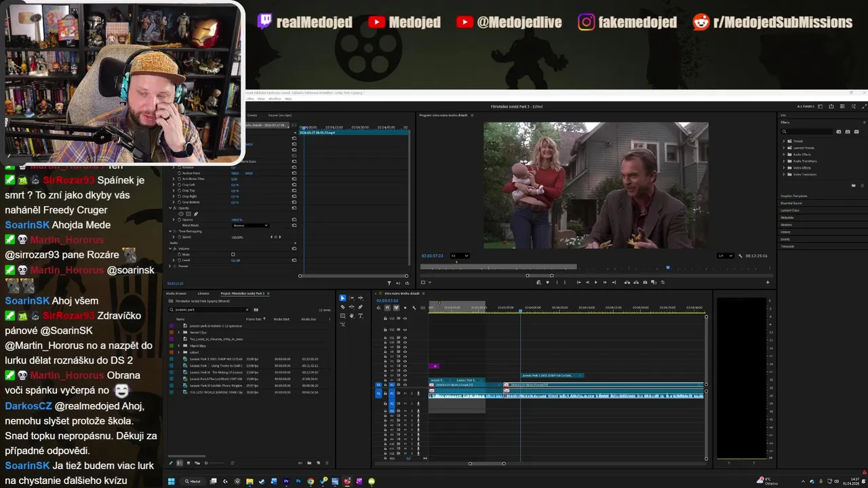Select the Track Select Forward tool
868x488 pixels.
pos(351,298)
